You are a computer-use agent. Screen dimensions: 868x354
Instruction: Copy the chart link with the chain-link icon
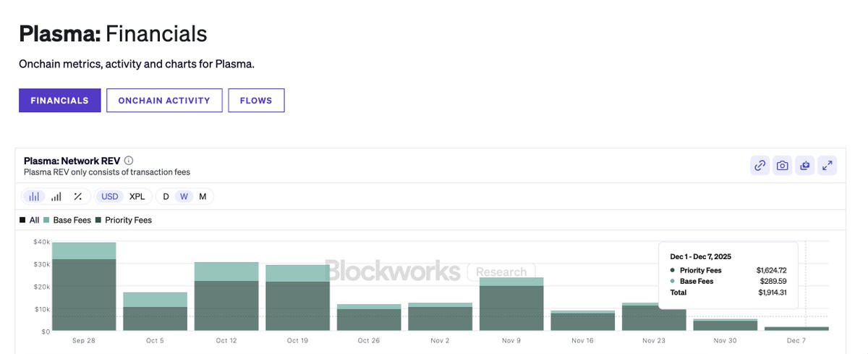759,166
